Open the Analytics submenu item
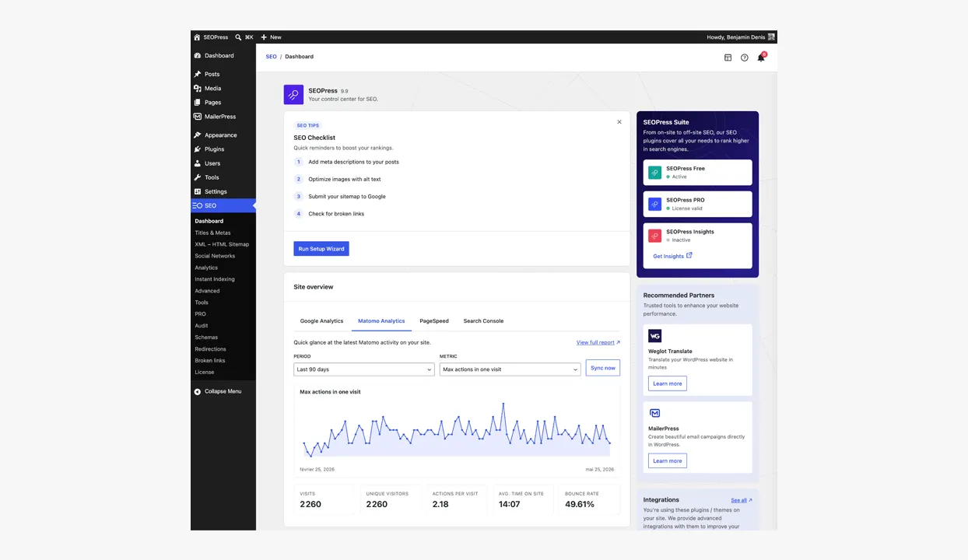Viewport: 968px width, 560px height. coord(206,268)
